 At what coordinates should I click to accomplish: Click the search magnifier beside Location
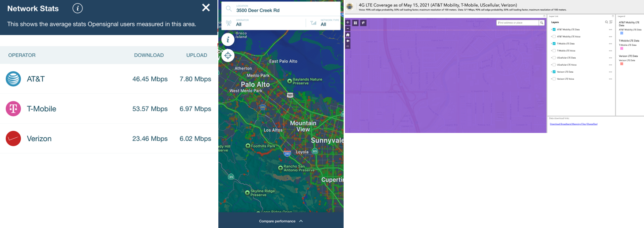(x=228, y=8)
